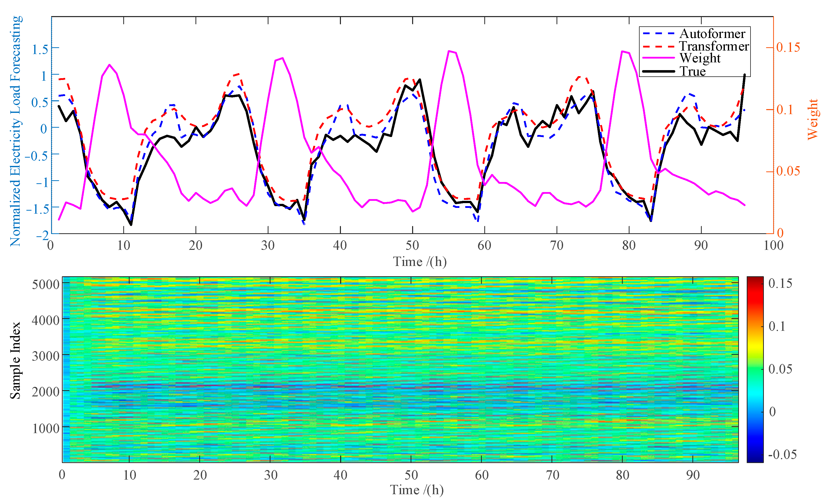Image resolution: width=827 pixels, height=504 pixels.
Task: Click the Autoformer legend entry
Action: click(712, 33)
